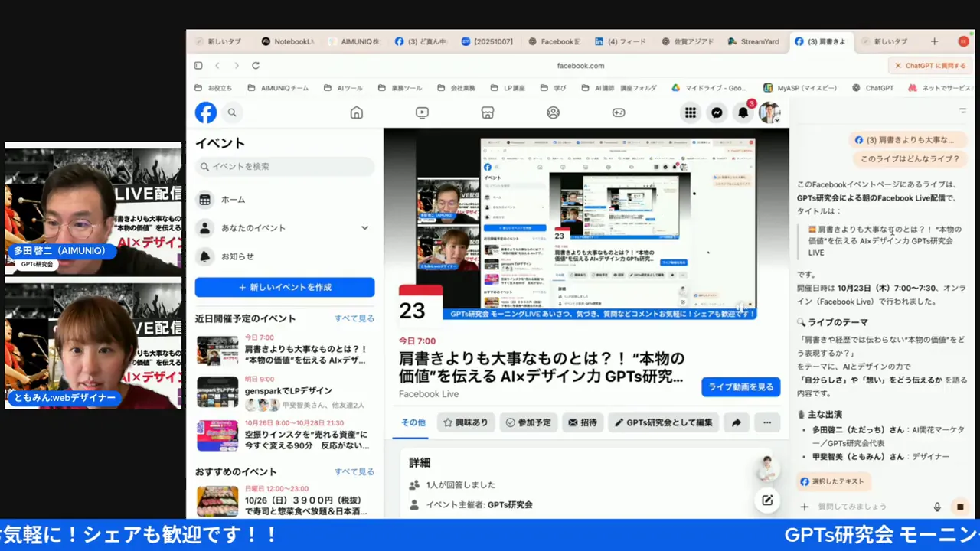
Task: Select the その他 tab on the event
Action: pos(413,422)
